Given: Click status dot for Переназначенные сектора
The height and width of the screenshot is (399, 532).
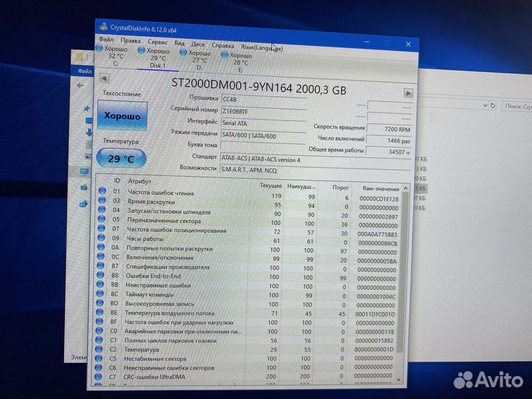Looking at the screenshot, I should (x=101, y=219).
